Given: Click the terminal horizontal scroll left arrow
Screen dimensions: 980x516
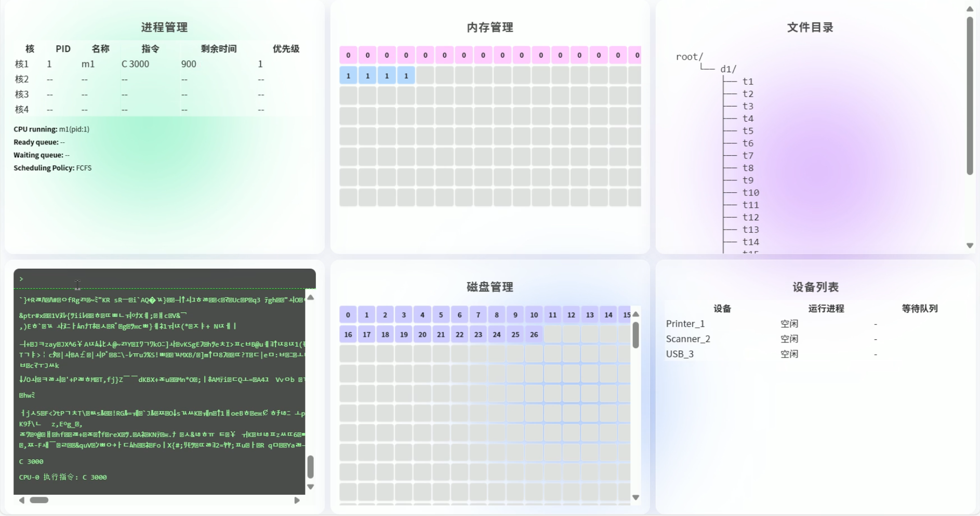Looking at the screenshot, I should coord(22,500).
